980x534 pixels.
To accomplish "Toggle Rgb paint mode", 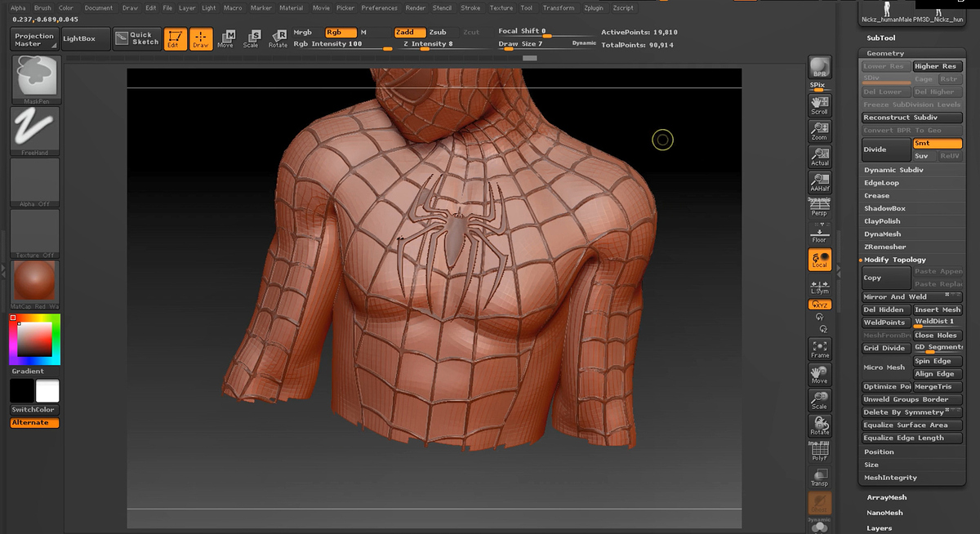I will click(x=341, y=32).
